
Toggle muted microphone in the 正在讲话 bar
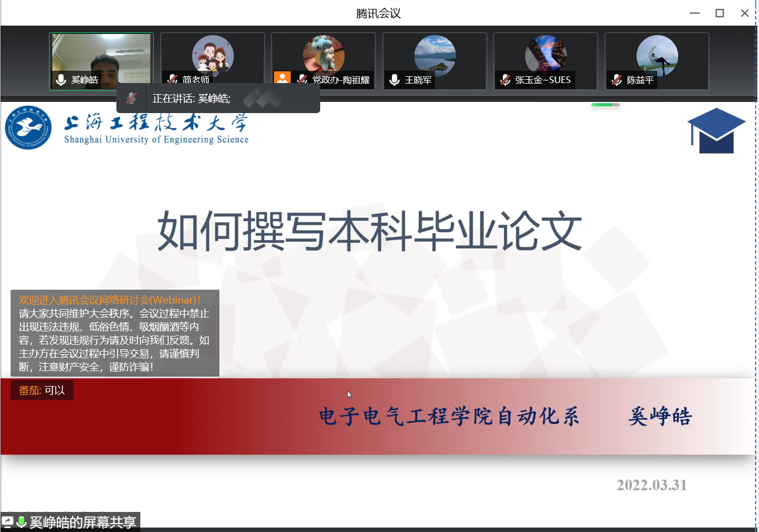pos(131,99)
